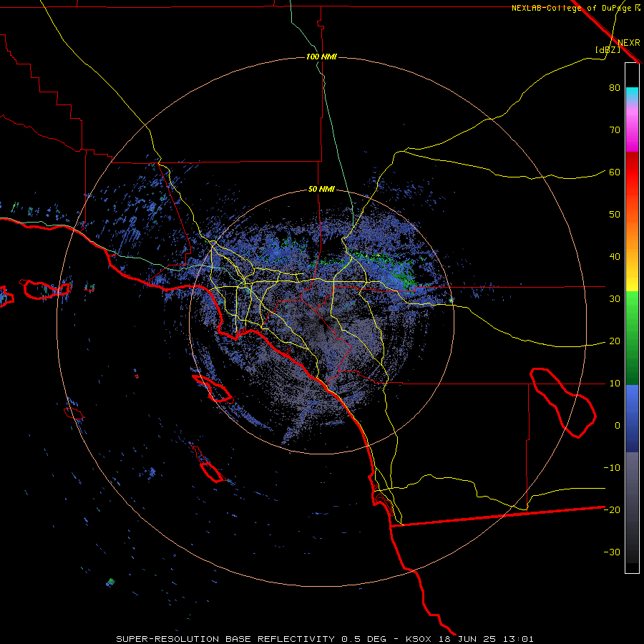Click the bright green segment of the color bar
The width and height of the screenshot is (644, 644).
[632, 306]
